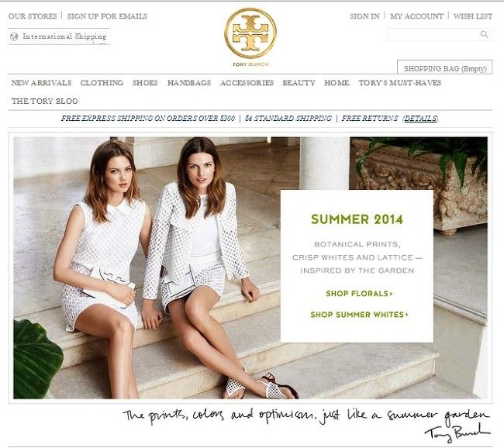The height and width of the screenshot is (448, 504).
Task: Click inside the search input field
Action: 433,34
